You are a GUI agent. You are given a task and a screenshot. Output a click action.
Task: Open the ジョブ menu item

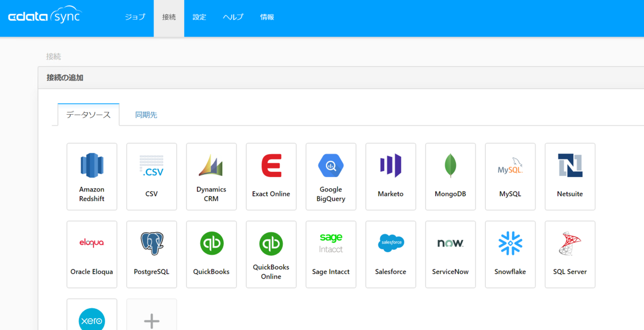click(135, 17)
